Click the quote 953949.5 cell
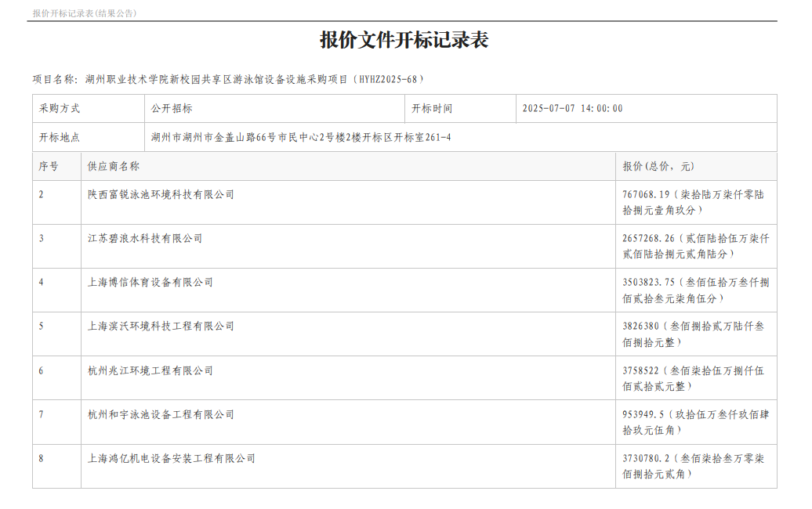The height and width of the screenshot is (509, 812). coord(697,422)
